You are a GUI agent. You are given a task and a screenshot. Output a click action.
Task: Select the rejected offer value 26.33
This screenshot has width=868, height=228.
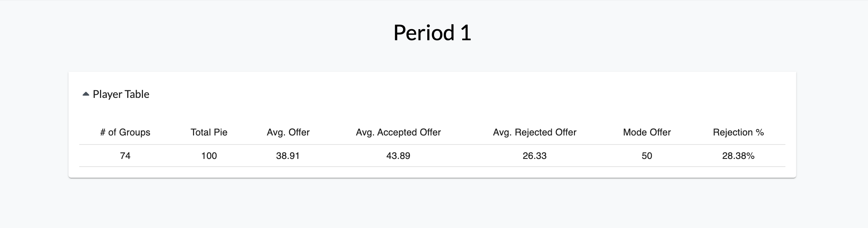[535, 156]
